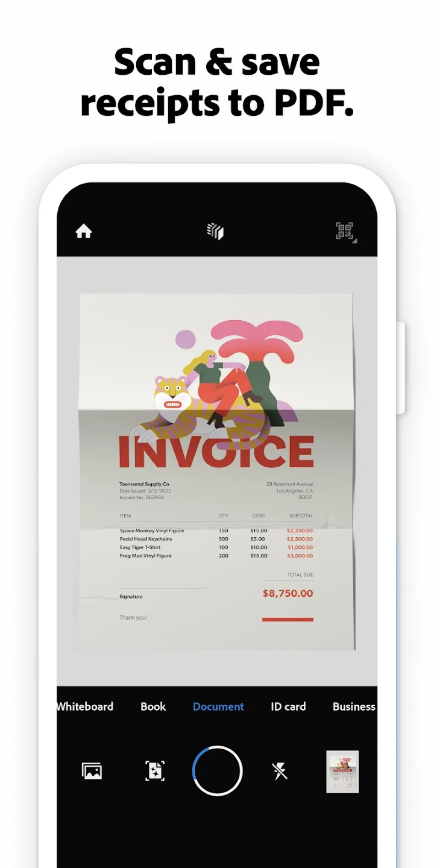Select the Book scan mode
Viewport: 434px width, 868px height.
153,706
